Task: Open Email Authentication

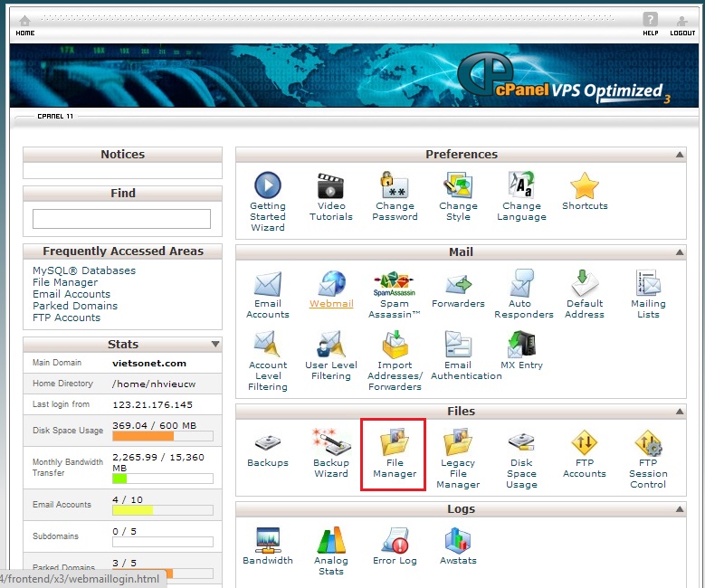Action: point(466,356)
